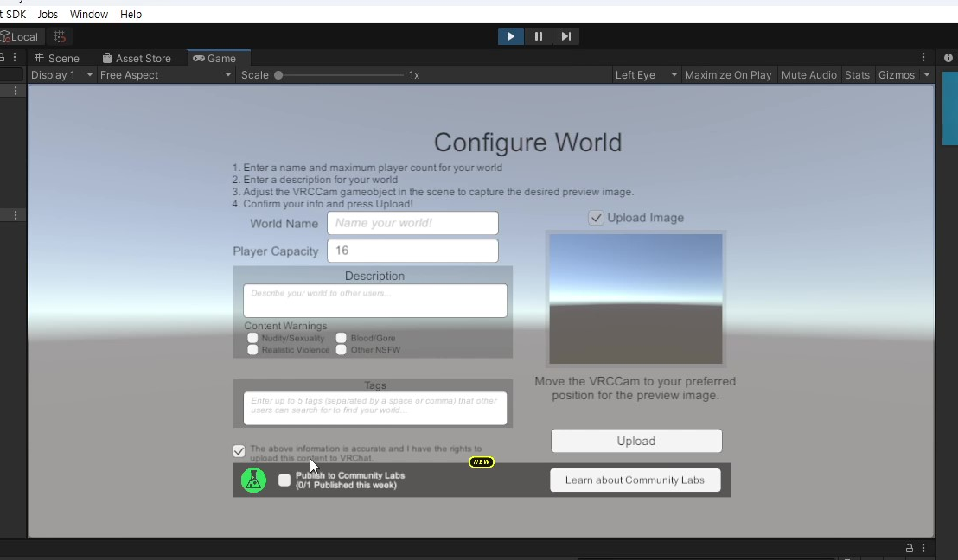Click the Description text box
The image size is (958, 560).
375,301
